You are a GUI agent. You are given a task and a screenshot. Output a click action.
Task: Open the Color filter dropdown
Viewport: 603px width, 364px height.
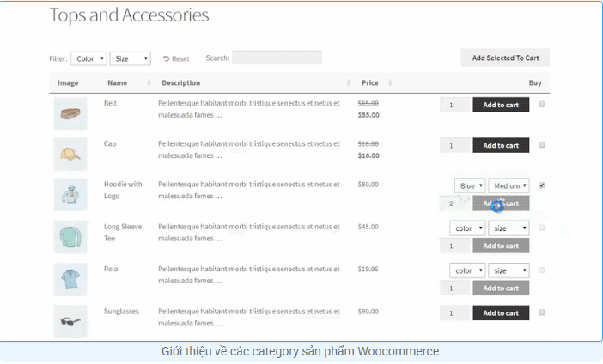88,58
